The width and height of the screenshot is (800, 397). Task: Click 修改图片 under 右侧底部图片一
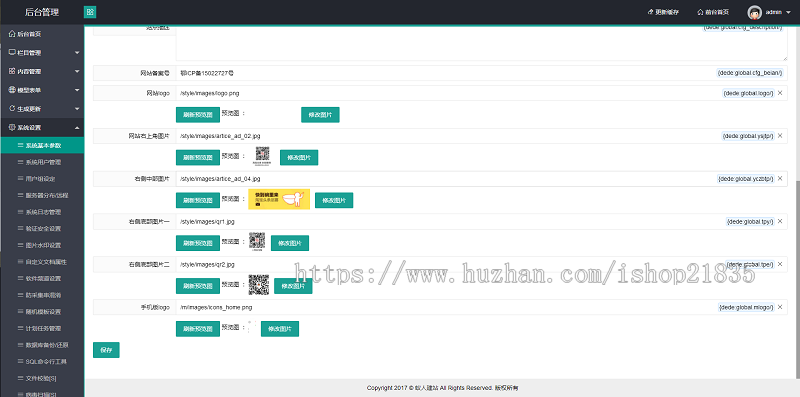point(290,243)
